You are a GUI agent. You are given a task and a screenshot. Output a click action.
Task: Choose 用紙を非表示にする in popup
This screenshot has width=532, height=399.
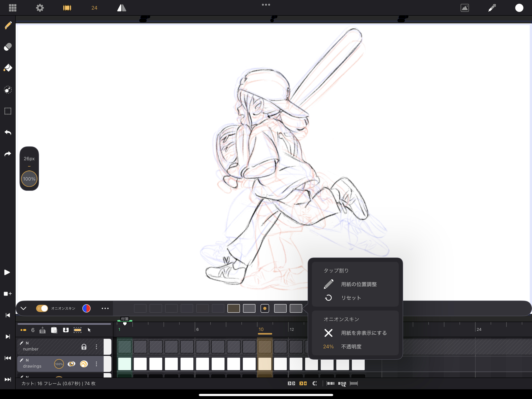click(363, 333)
